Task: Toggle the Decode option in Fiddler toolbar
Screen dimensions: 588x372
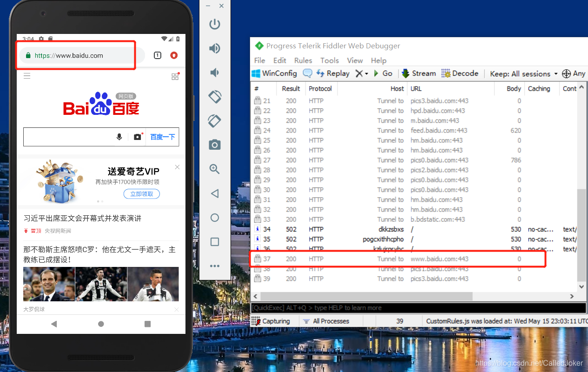Action: (x=460, y=73)
